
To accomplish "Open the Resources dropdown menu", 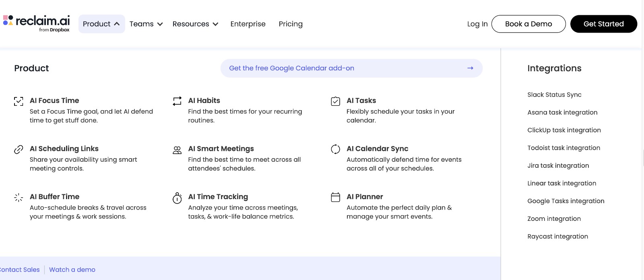I will click(195, 24).
